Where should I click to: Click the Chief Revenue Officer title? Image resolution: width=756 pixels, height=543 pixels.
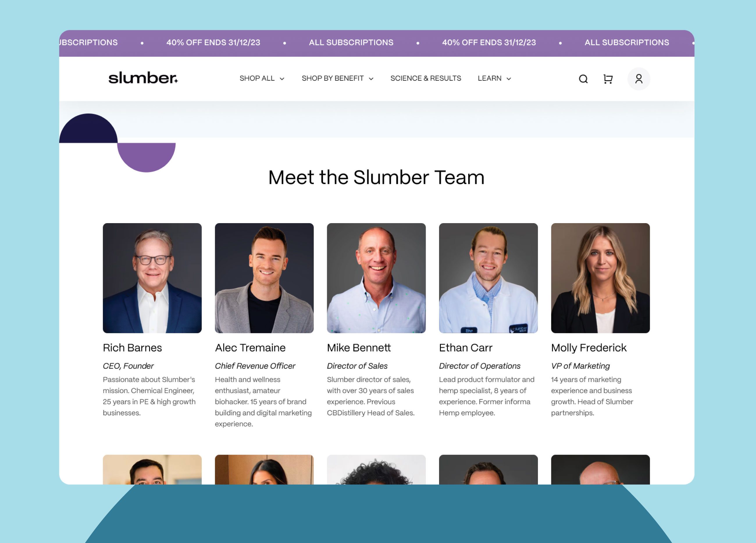click(255, 366)
